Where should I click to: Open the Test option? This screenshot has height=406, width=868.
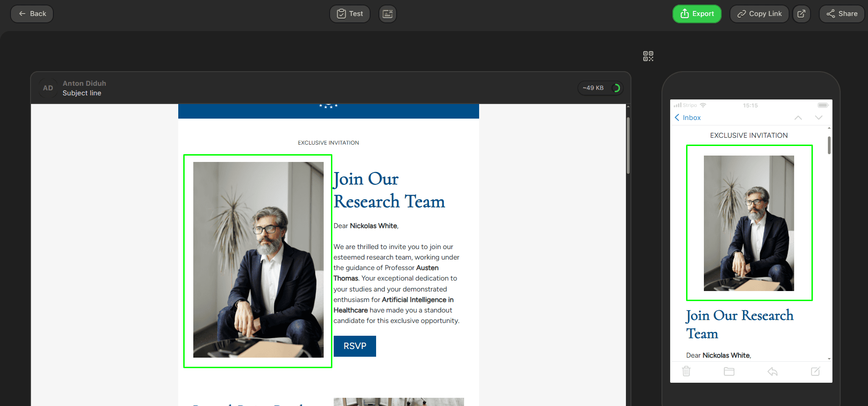[350, 14]
